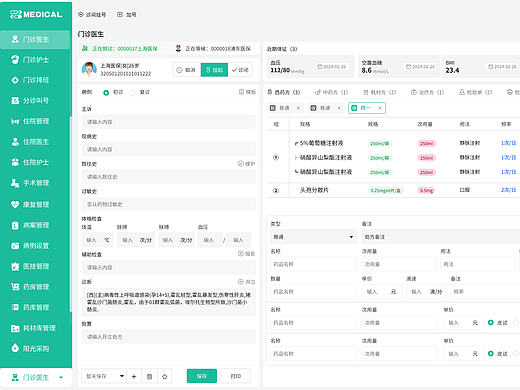Close the second 普通 prescription tag
Viewport: 520px width, 390px height.
pos(339,108)
